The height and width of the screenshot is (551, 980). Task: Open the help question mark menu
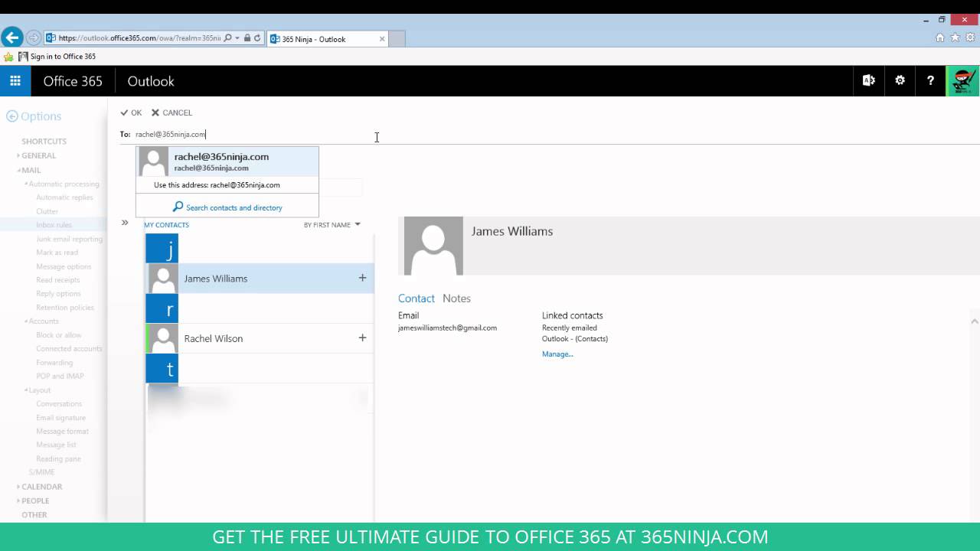(930, 80)
